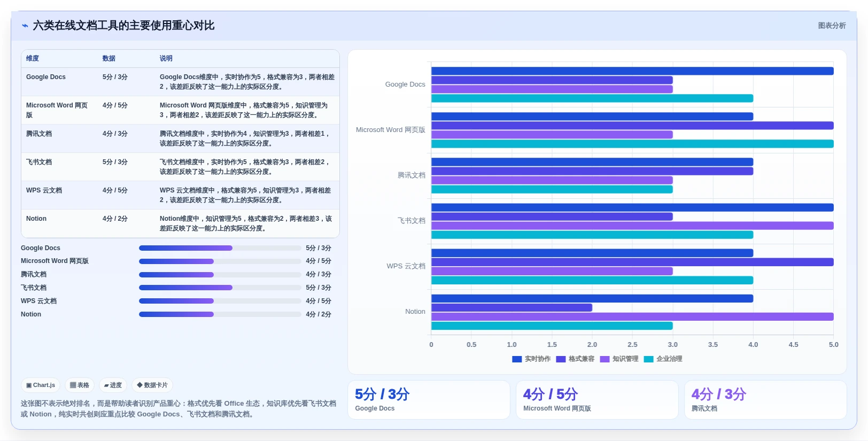Select the 数据卡片 tag chip

pyautogui.click(x=152, y=385)
